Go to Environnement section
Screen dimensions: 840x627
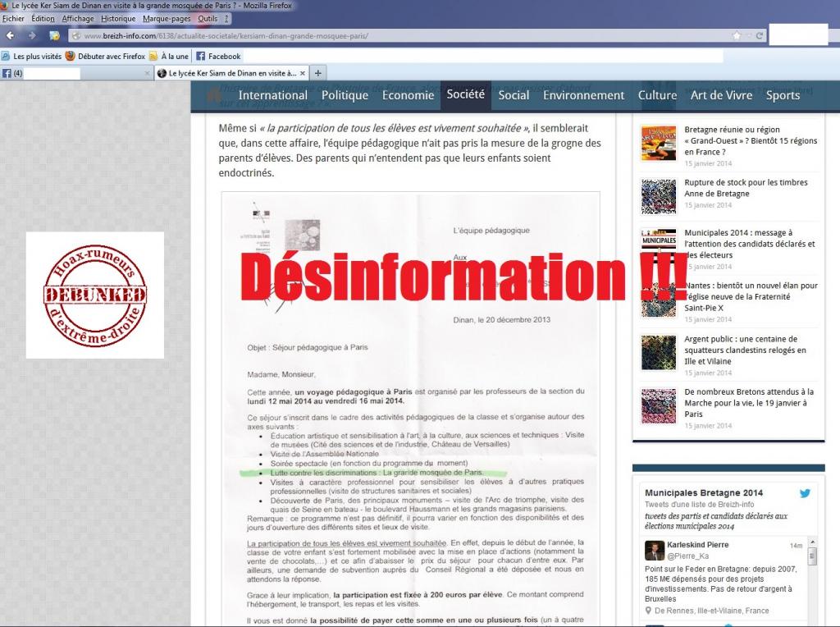coord(583,95)
